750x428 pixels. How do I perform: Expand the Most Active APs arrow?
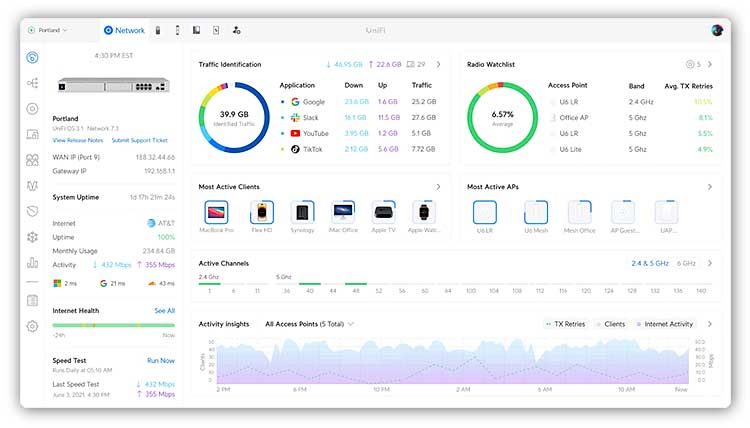tap(710, 187)
